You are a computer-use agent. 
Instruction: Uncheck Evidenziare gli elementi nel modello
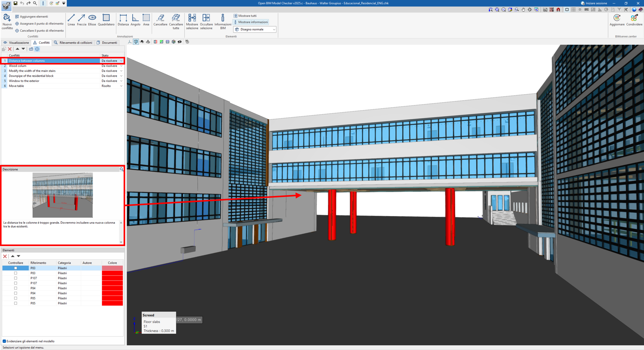(4, 341)
